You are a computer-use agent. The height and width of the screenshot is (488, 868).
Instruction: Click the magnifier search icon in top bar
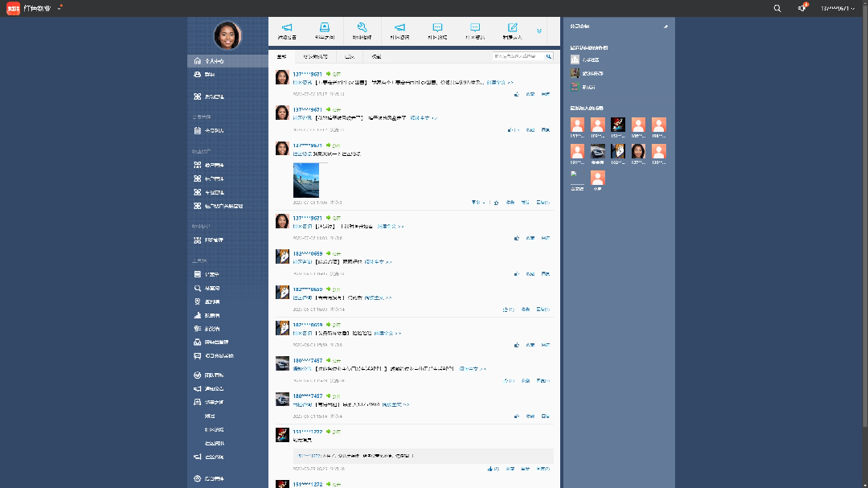pos(776,8)
